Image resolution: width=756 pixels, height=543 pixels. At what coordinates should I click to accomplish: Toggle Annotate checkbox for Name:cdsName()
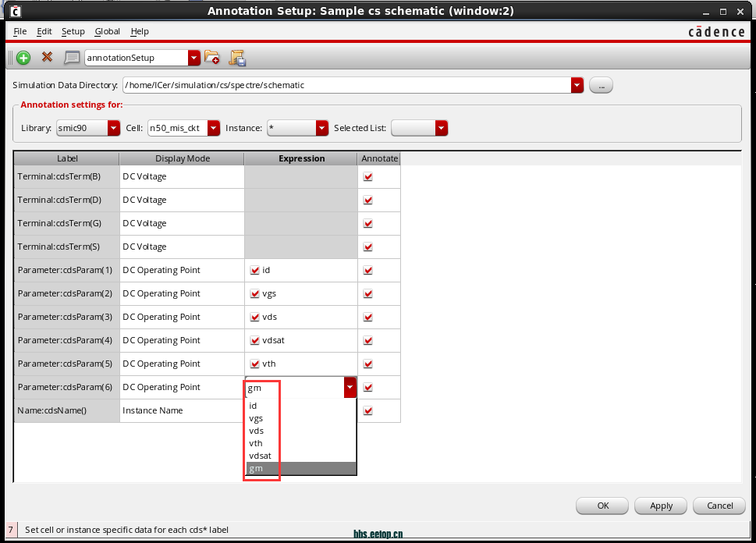tap(368, 410)
